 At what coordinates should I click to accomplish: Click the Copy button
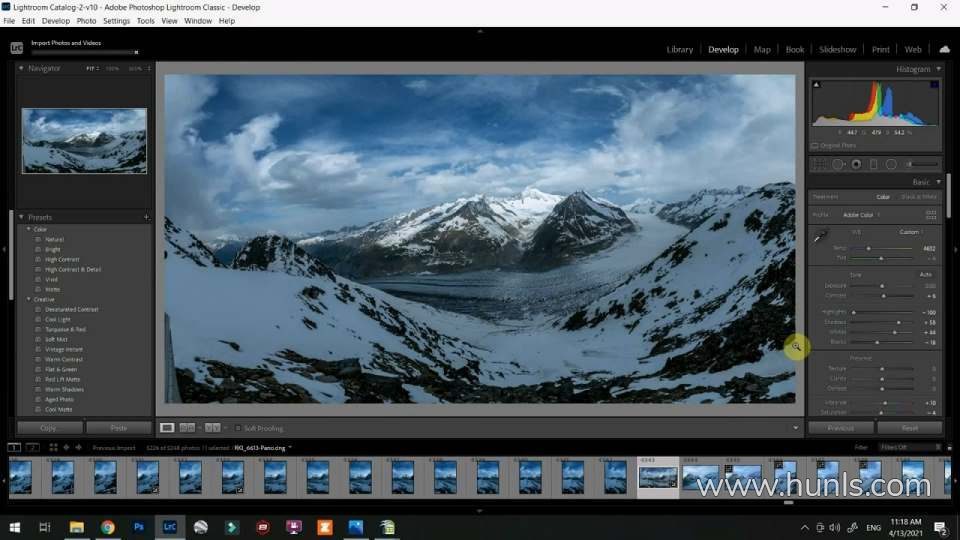48,428
